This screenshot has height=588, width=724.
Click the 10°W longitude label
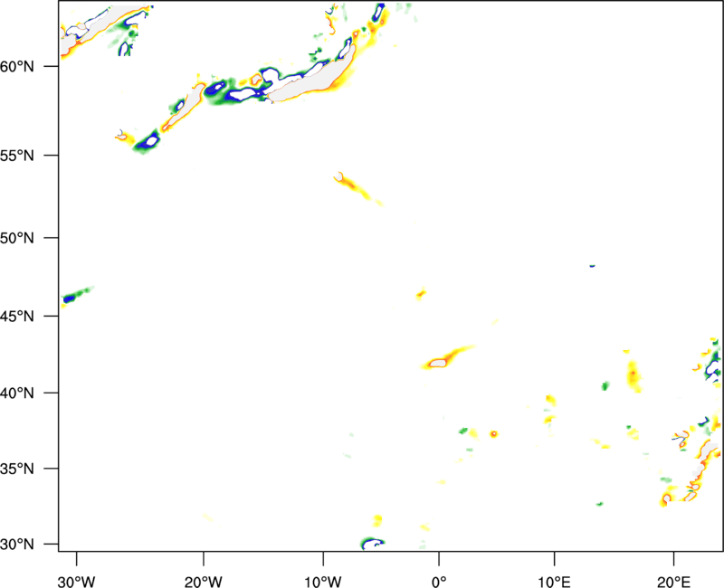click(x=323, y=582)
